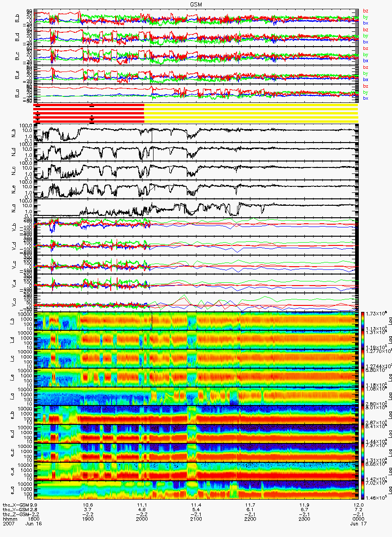
Task: Pick the V_c velocity panel label
Action: pos(14,264)
